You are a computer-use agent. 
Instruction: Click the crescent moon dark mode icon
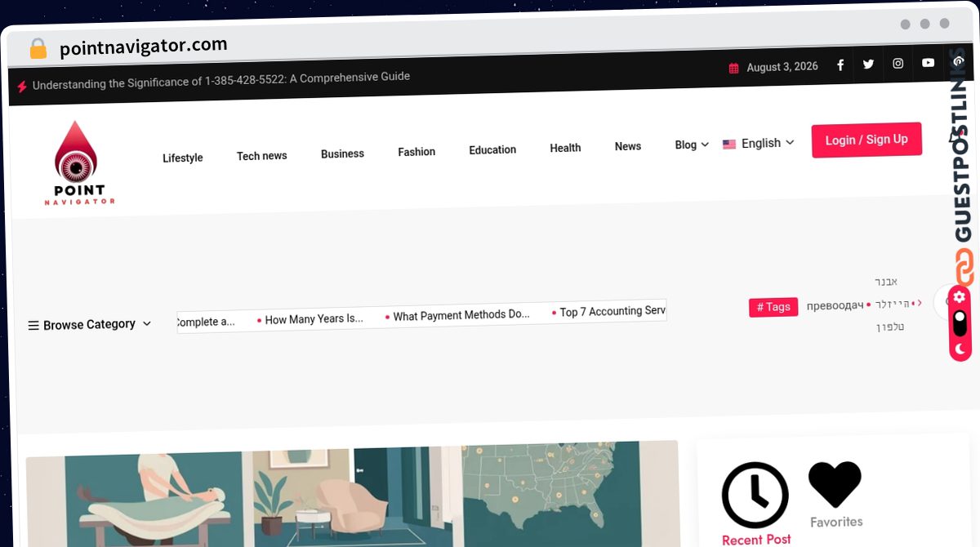click(960, 349)
